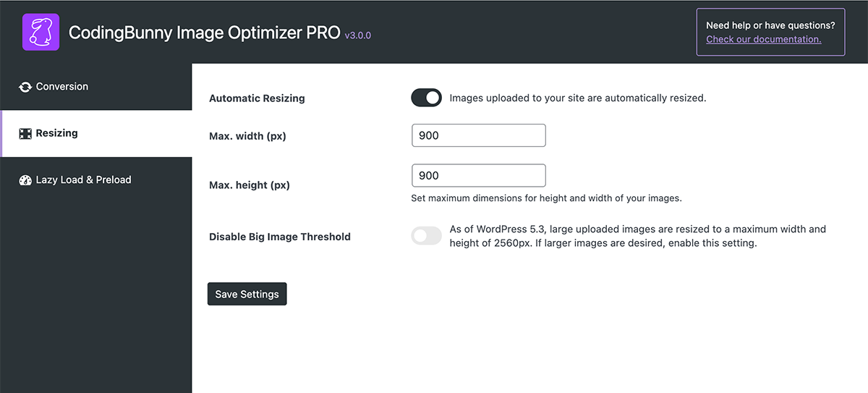Click the CodingBunny rabbit logo
The width and height of the screenshot is (868, 393).
[x=41, y=33]
